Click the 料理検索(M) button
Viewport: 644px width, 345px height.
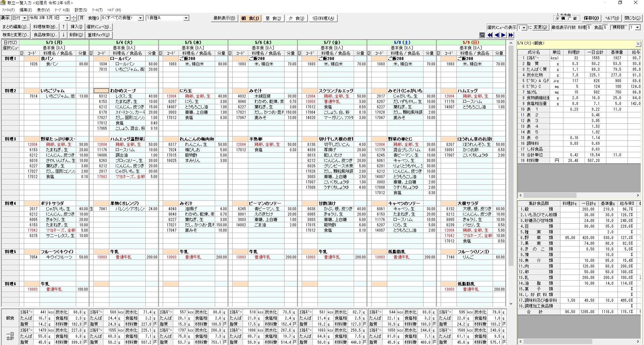coord(46,27)
